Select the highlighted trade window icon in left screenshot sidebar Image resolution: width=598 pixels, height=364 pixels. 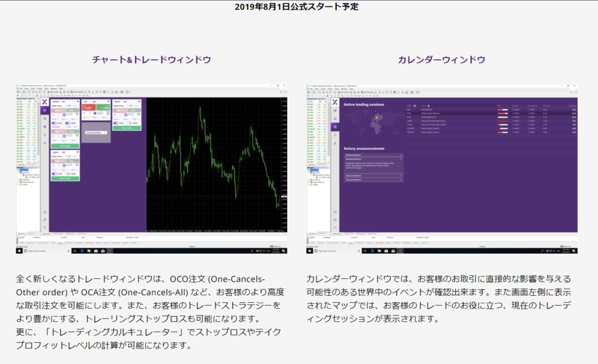coord(44,110)
